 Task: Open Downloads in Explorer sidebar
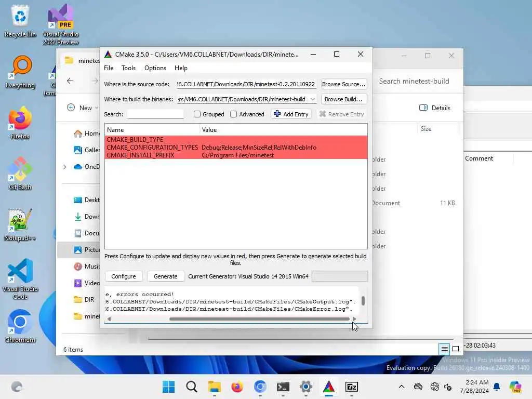pyautogui.click(x=87, y=217)
